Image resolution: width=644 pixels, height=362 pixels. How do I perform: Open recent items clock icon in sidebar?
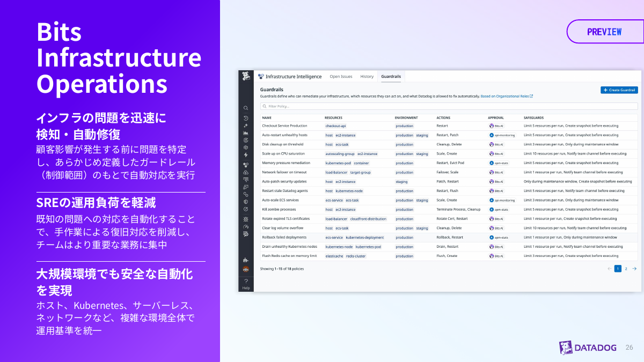[246, 117]
